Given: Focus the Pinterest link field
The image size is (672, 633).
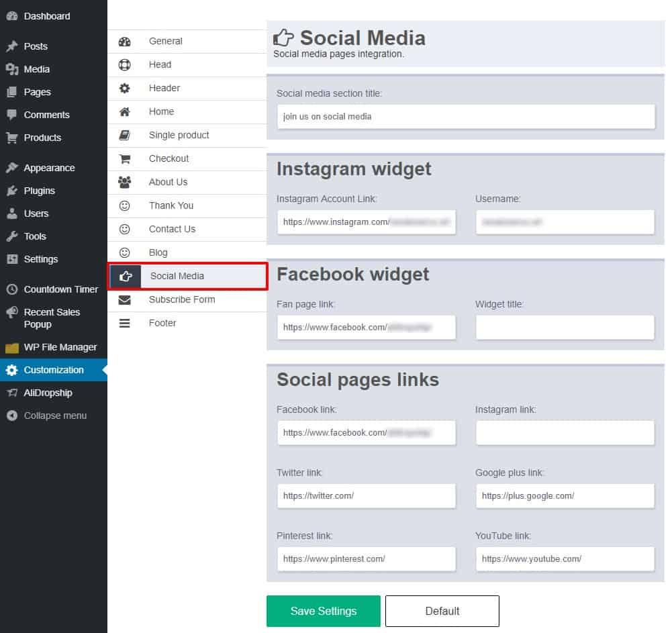Looking at the screenshot, I should [367, 559].
